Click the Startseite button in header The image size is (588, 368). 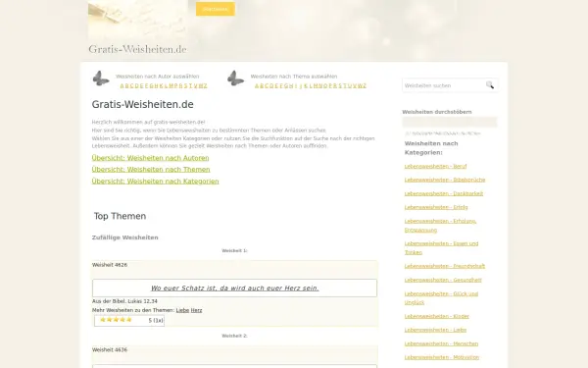coord(216,9)
